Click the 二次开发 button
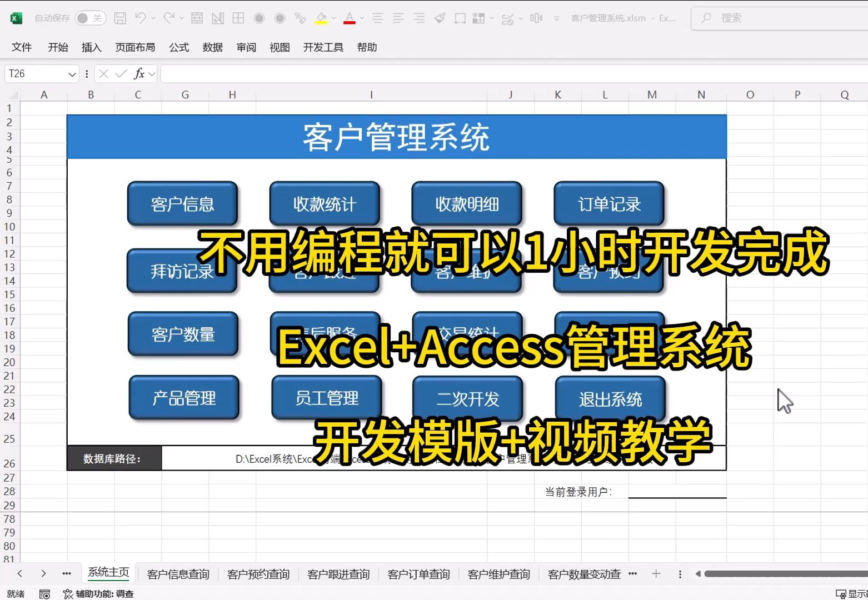This screenshot has width=868, height=600. point(468,399)
